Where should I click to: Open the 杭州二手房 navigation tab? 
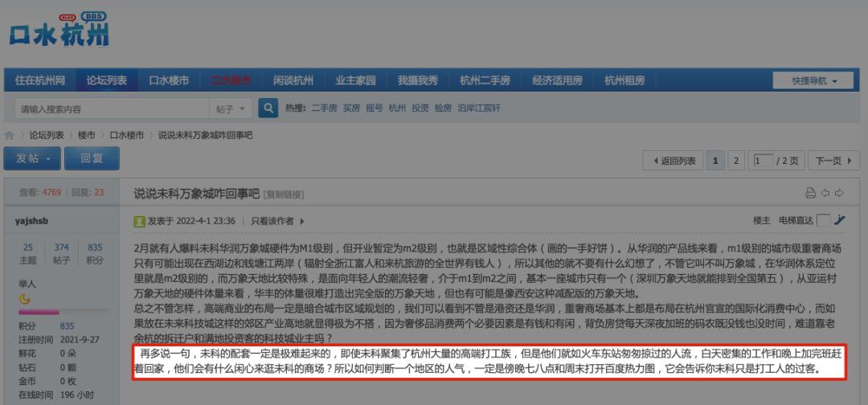pyautogui.click(x=485, y=81)
